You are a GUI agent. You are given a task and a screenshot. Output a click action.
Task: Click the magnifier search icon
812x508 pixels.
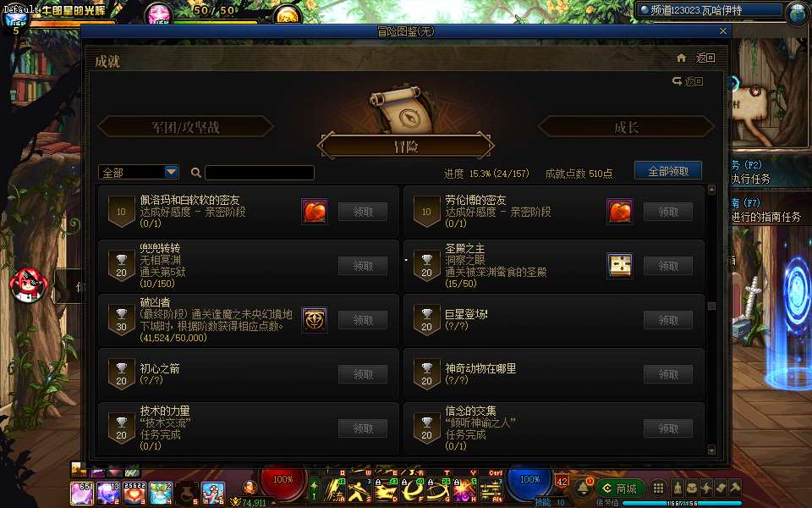click(x=195, y=173)
